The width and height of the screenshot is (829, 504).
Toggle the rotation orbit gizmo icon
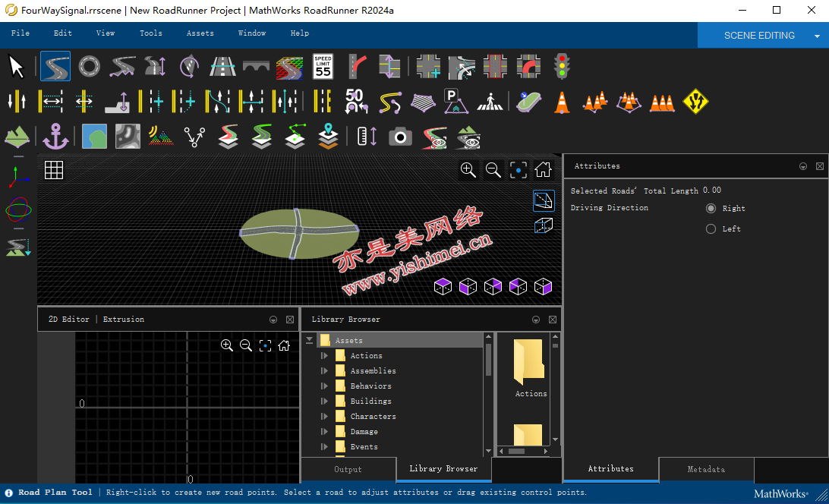tap(18, 210)
